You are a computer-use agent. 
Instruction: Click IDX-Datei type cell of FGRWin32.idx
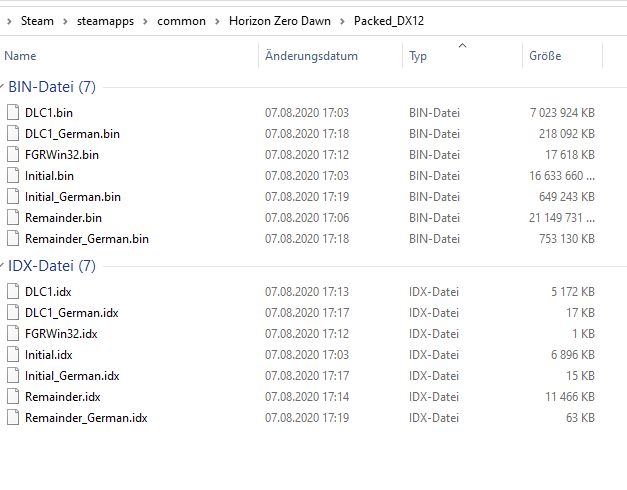point(433,334)
